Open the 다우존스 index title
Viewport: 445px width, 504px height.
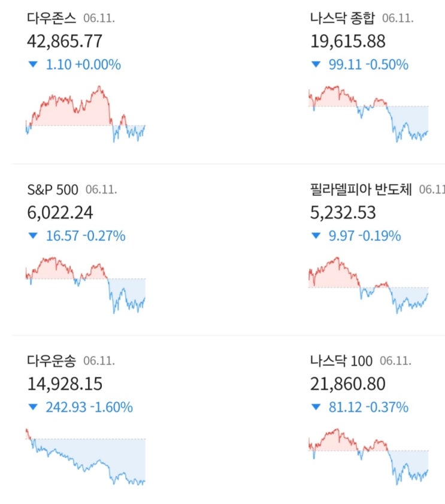pos(52,19)
